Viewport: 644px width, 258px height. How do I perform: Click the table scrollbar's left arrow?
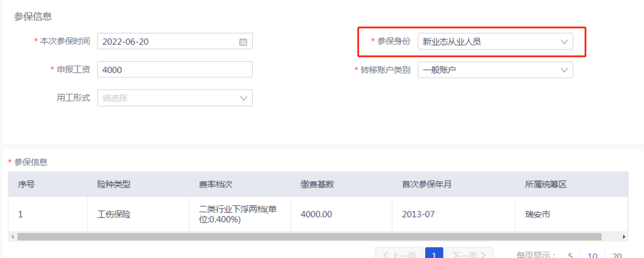(x=12, y=237)
